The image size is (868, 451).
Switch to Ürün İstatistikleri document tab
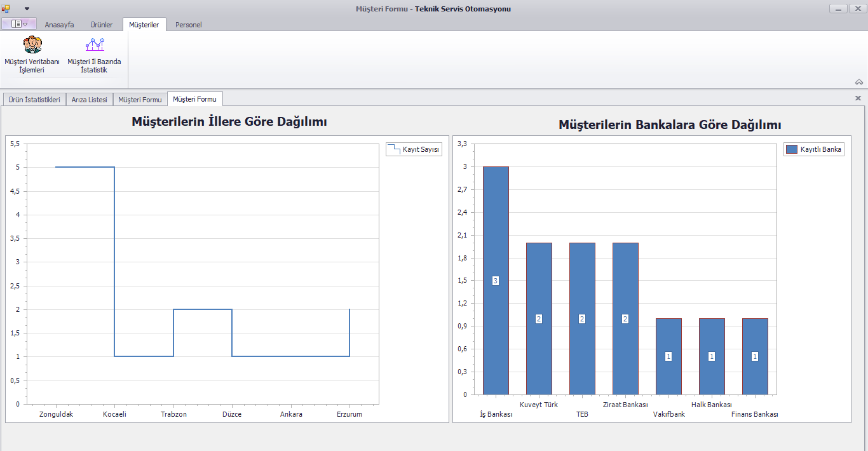pyautogui.click(x=34, y=100)
